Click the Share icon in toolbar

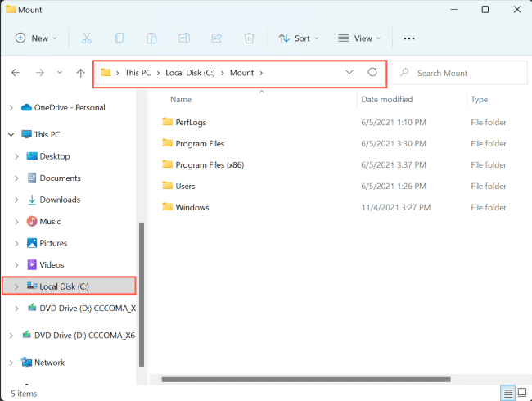tap(217, 38)
